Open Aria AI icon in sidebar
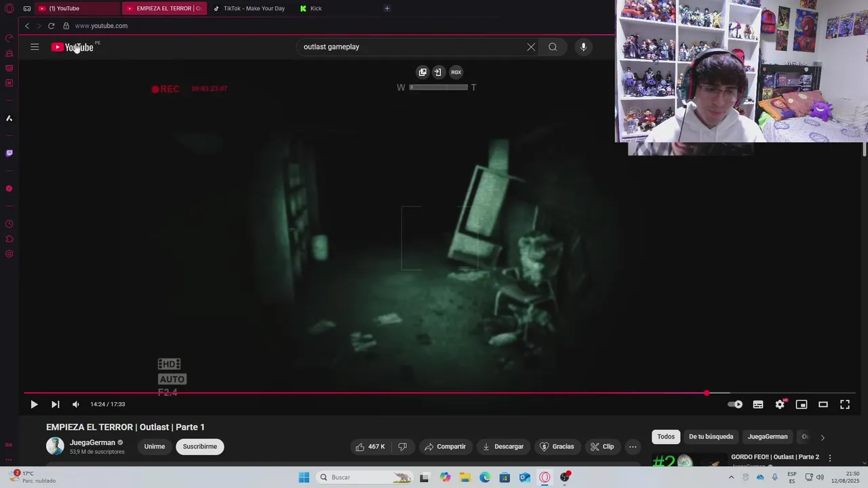 tap(9, 118)
